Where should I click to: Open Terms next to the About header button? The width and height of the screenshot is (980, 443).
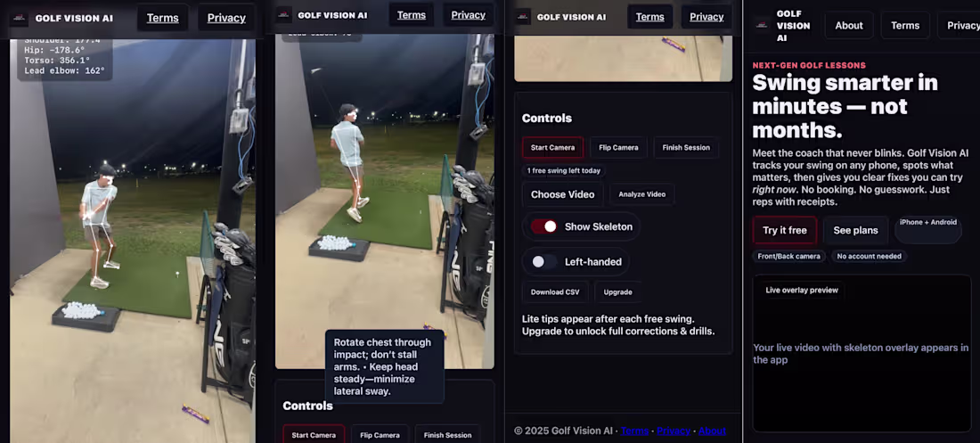click(x=905, y=26)
